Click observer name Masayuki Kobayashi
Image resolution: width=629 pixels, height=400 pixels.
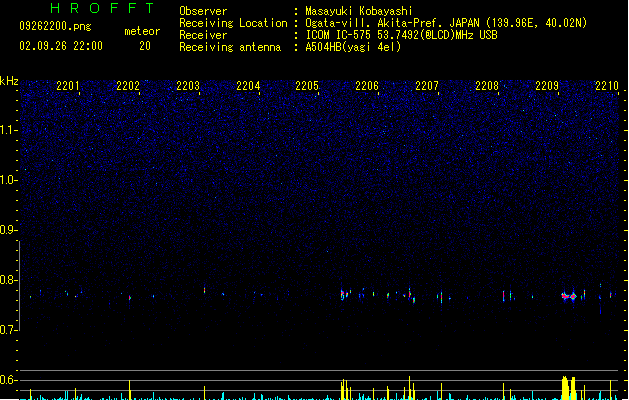359,11
